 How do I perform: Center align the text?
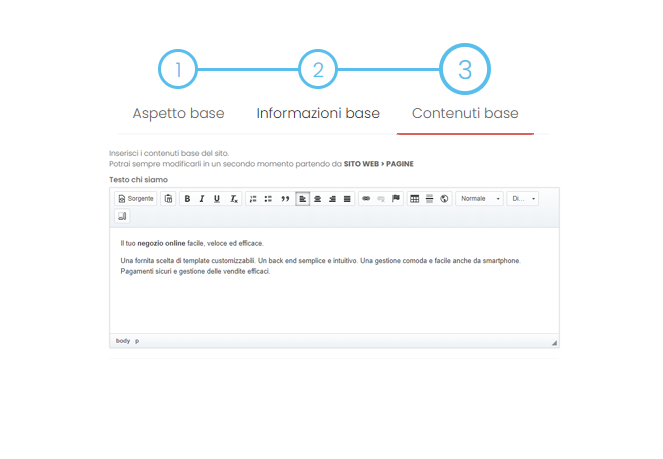(x=318, y=199)
